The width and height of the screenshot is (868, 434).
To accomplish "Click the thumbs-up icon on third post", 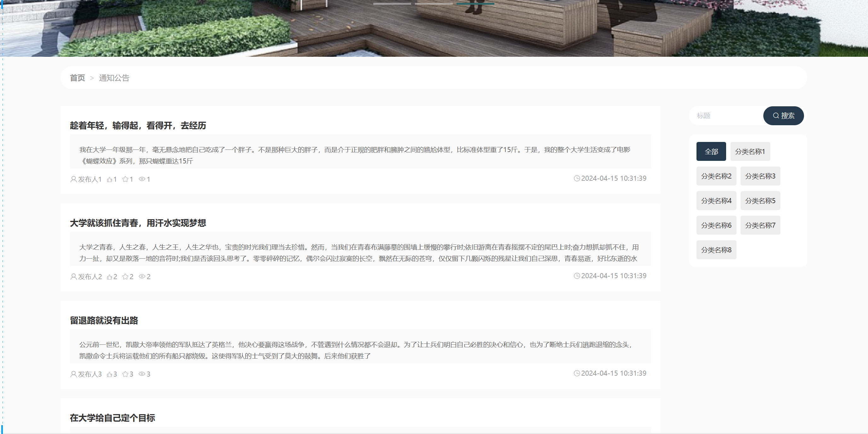I will click(x=109, y=374).
